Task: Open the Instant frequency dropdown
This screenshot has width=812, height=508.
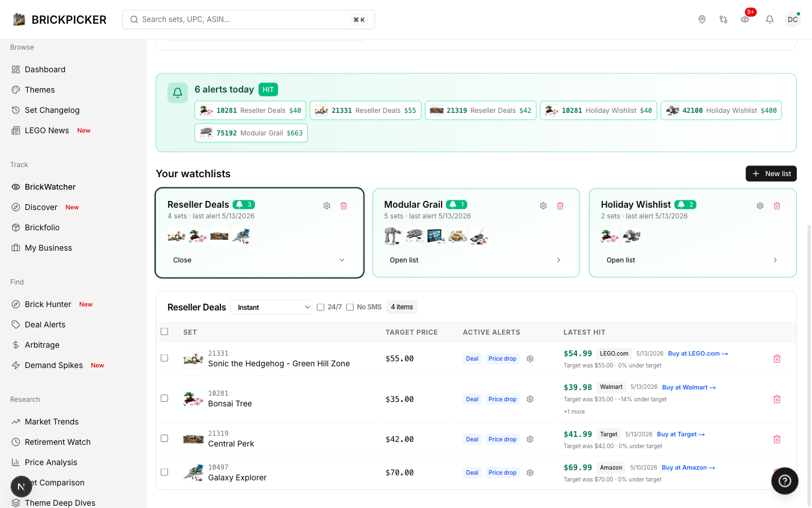Action: coord(272,307)
